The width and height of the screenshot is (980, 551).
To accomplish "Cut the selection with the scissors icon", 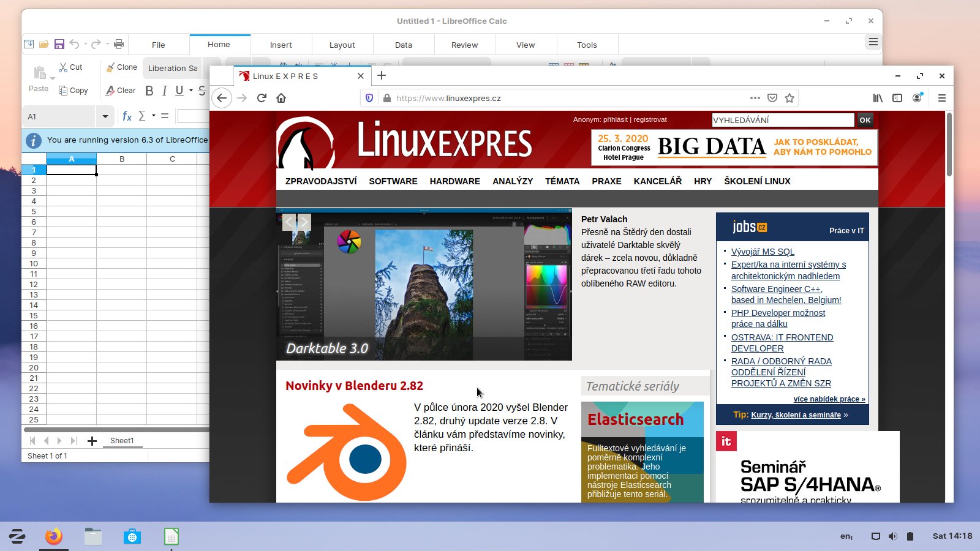I will point(70,67).
